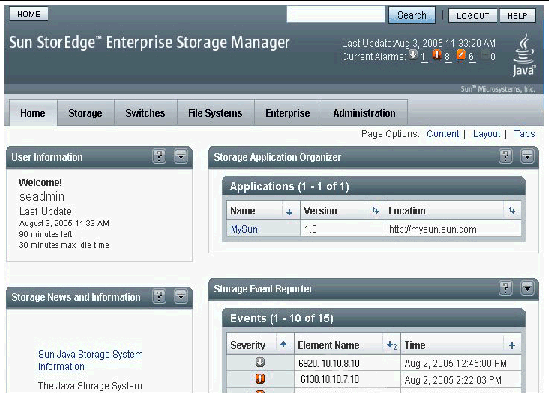Click the red severity icon in the 6130.10.10.7.10 row
The width and height of the screenshot is (549, 400).
[x=260, y=379]
